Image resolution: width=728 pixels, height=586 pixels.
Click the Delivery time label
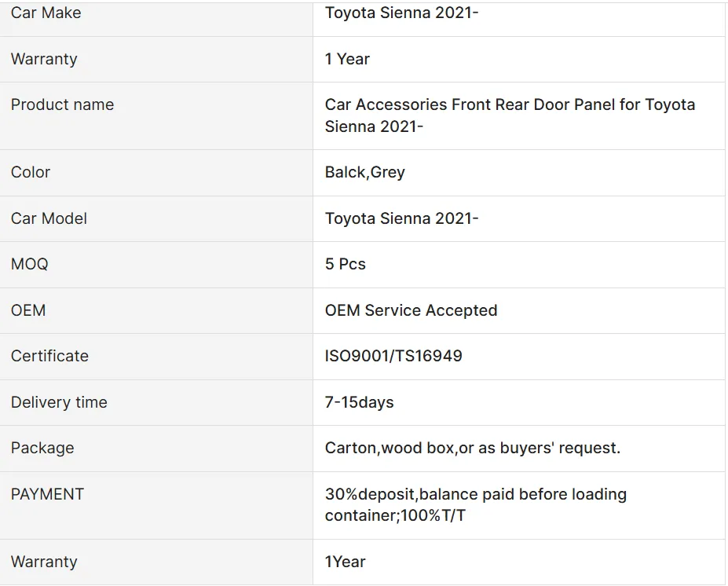[x=59, y=402]
